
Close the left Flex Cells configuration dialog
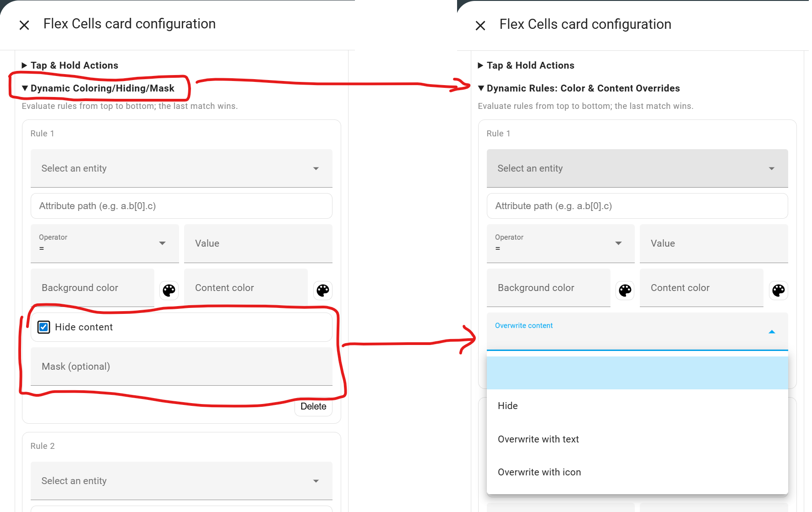coord(24,25)
